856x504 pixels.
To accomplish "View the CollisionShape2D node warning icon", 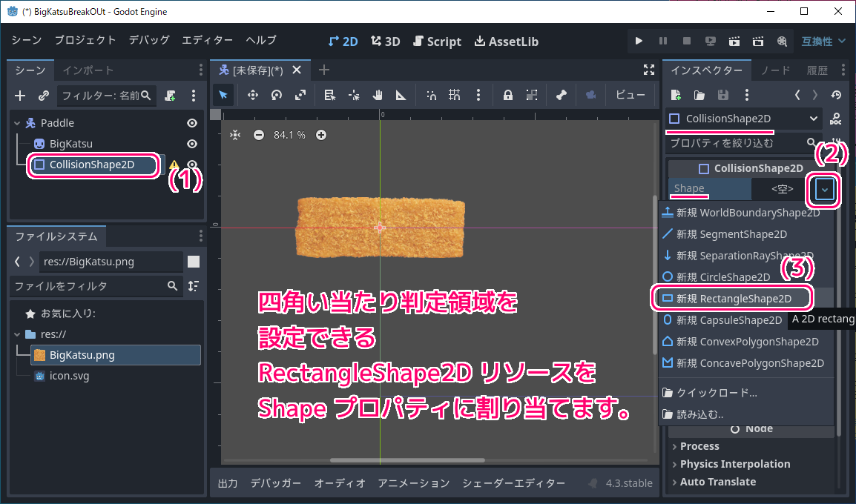I will (174, 165).
